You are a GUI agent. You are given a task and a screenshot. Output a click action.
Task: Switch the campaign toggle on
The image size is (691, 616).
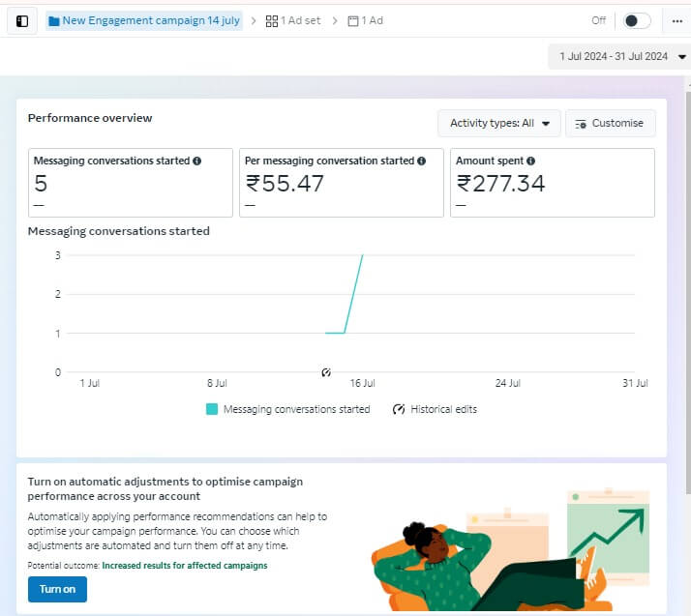(x=636, y=20)
